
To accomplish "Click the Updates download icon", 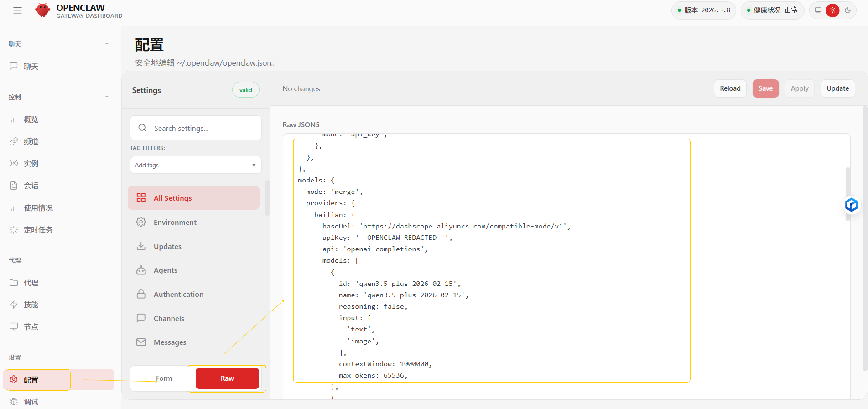I will point(141,246).
